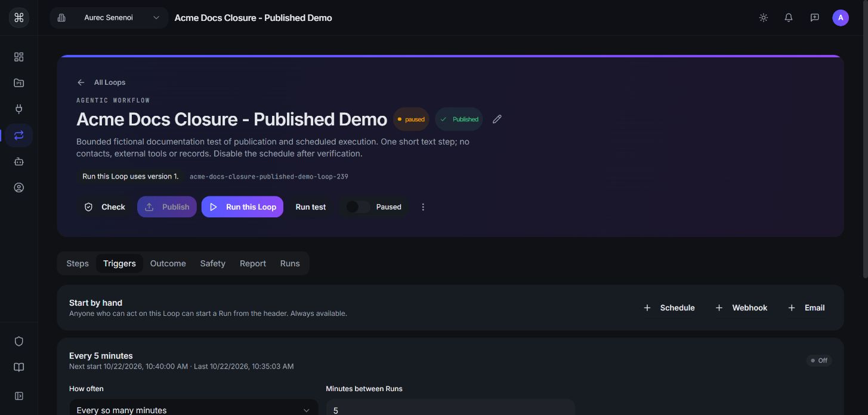868x415 pixels.
Task: Click the Publish button
Action: [167, 207]
